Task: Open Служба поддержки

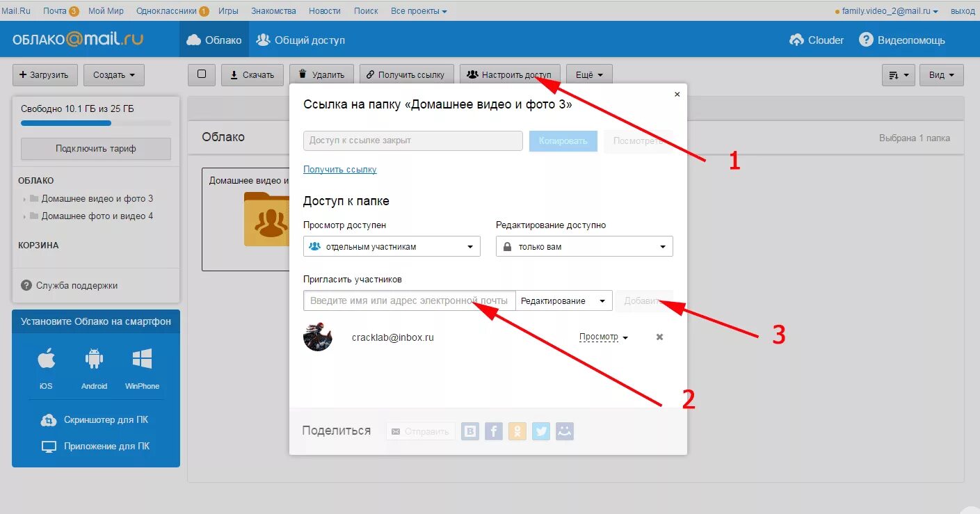Action: tap(70, 285)
